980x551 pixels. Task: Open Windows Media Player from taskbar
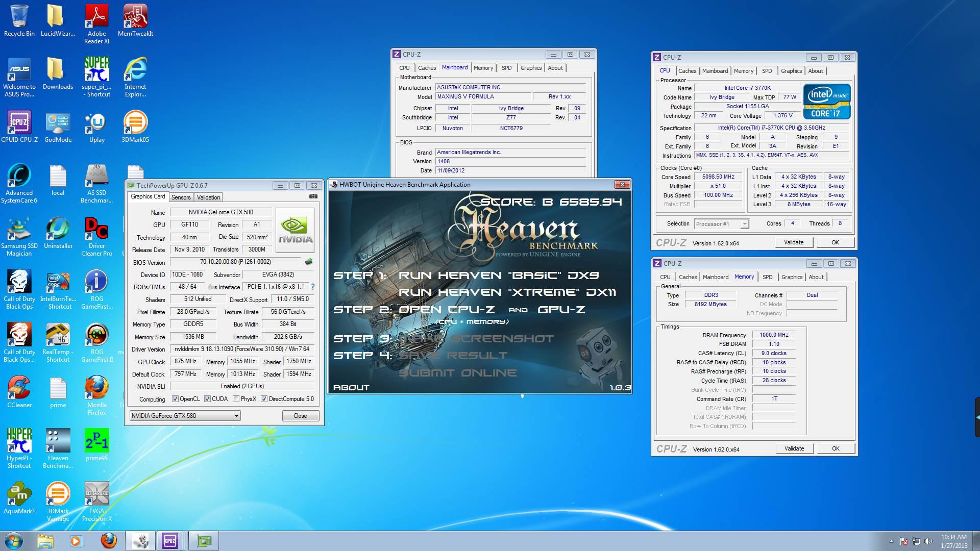[x=76, y=541]
